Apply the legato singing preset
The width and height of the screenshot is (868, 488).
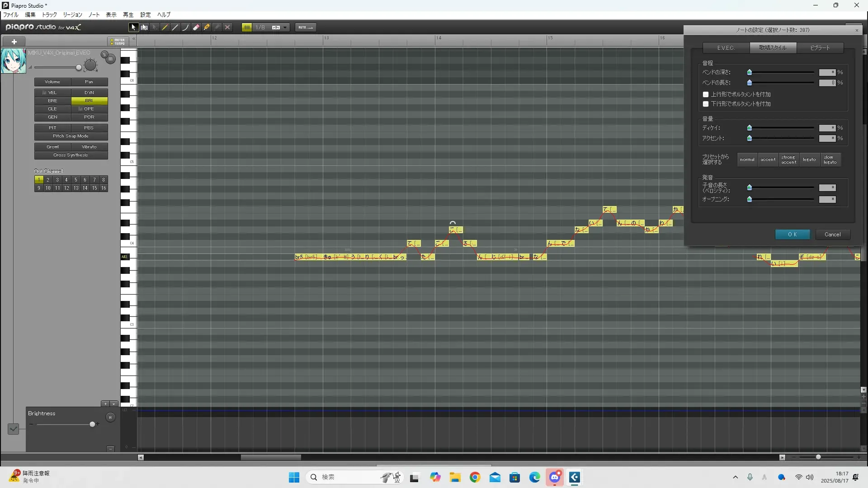pyautogui.click(x=809, y=160)
